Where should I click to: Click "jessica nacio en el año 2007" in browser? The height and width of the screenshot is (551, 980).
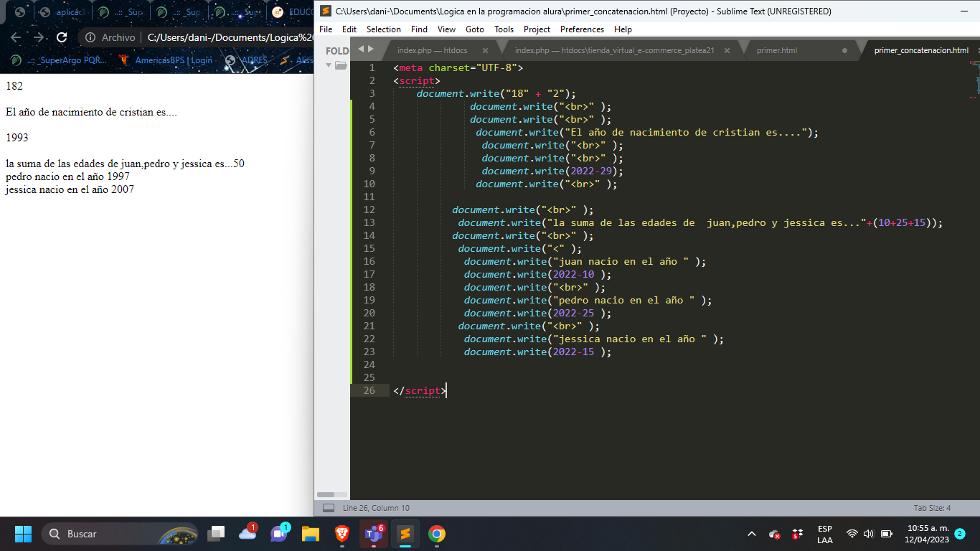click(70, 189)
